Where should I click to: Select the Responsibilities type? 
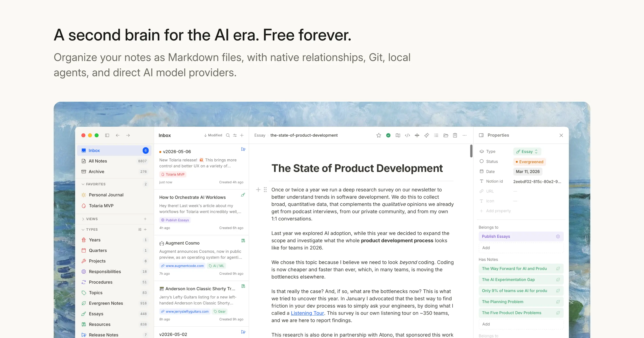[x=114, y=272]
